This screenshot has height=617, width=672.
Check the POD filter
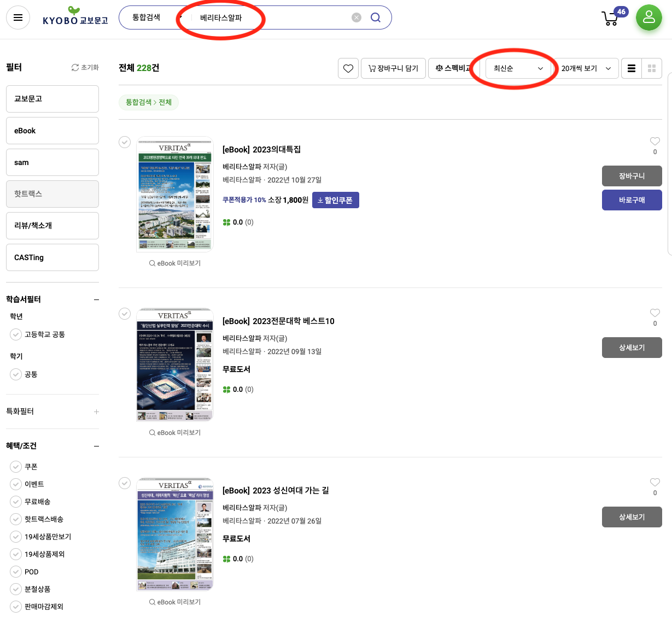[16, 572]
